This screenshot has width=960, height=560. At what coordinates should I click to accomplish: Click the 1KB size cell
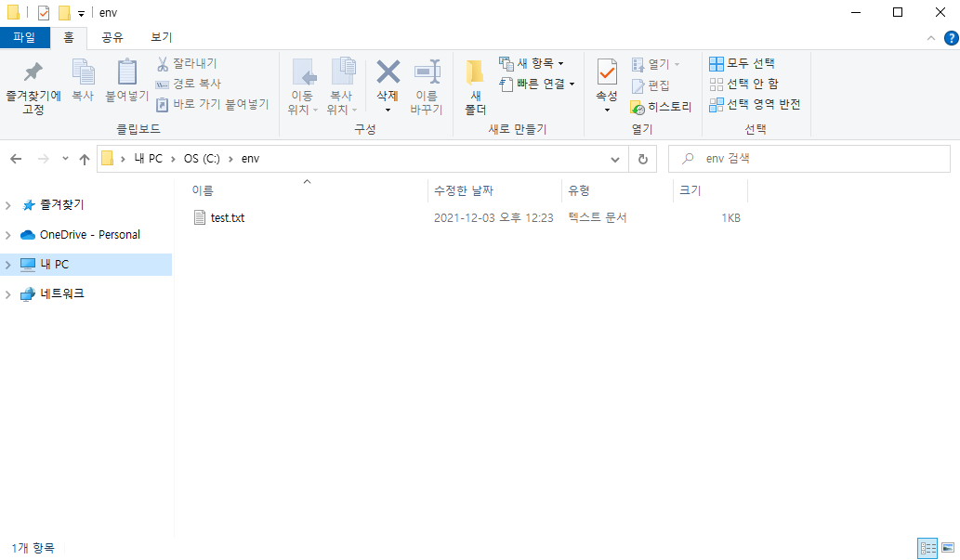pos(730,218)
